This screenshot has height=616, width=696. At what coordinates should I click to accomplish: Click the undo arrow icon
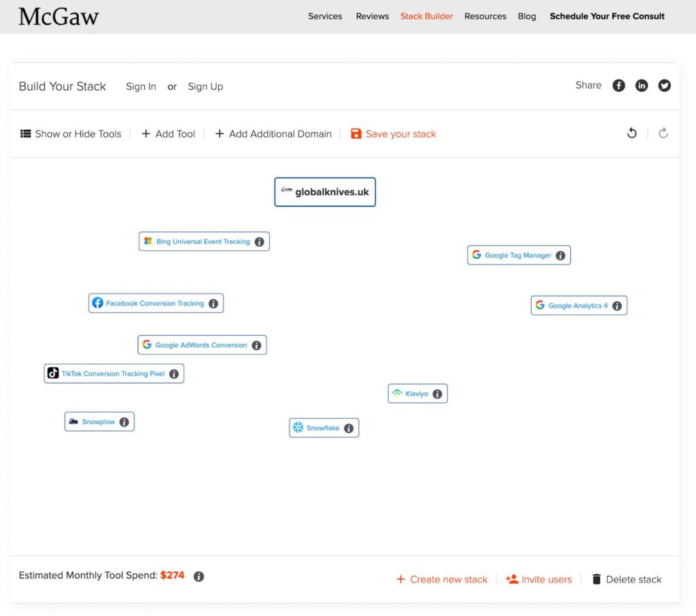632,133
